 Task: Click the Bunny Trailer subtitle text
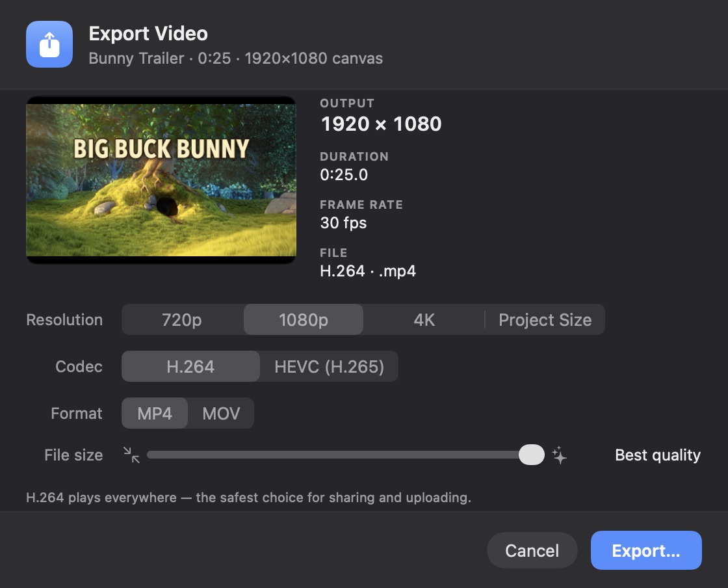click(x=236, y=58)
